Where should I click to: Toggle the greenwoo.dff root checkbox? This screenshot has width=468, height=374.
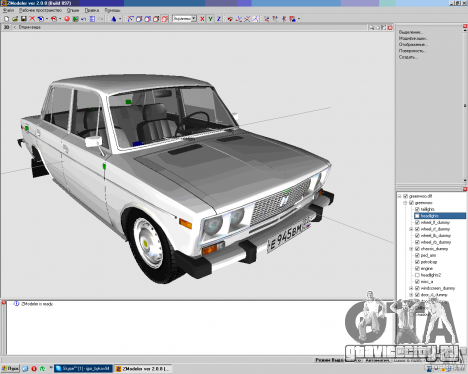(405, 196)
